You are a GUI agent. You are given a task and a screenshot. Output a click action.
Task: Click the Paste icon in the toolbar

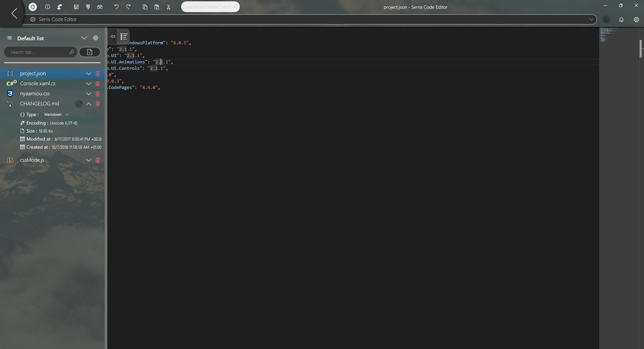click(x=157, y=7)
